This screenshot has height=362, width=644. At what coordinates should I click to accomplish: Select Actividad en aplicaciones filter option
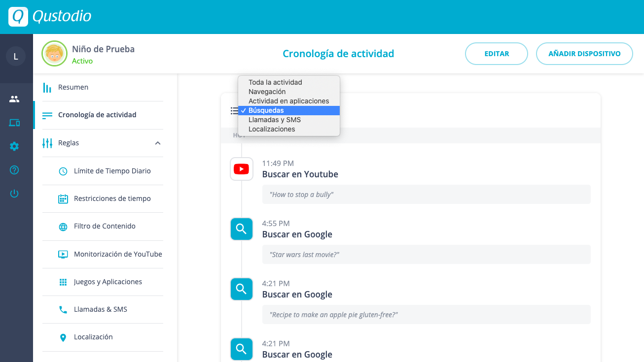(289, 101)
